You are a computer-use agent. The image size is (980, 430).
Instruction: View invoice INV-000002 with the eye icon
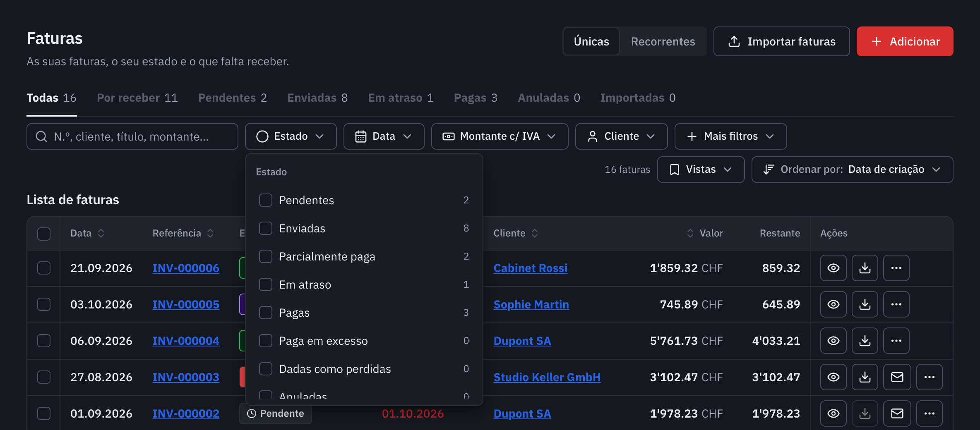833,413
